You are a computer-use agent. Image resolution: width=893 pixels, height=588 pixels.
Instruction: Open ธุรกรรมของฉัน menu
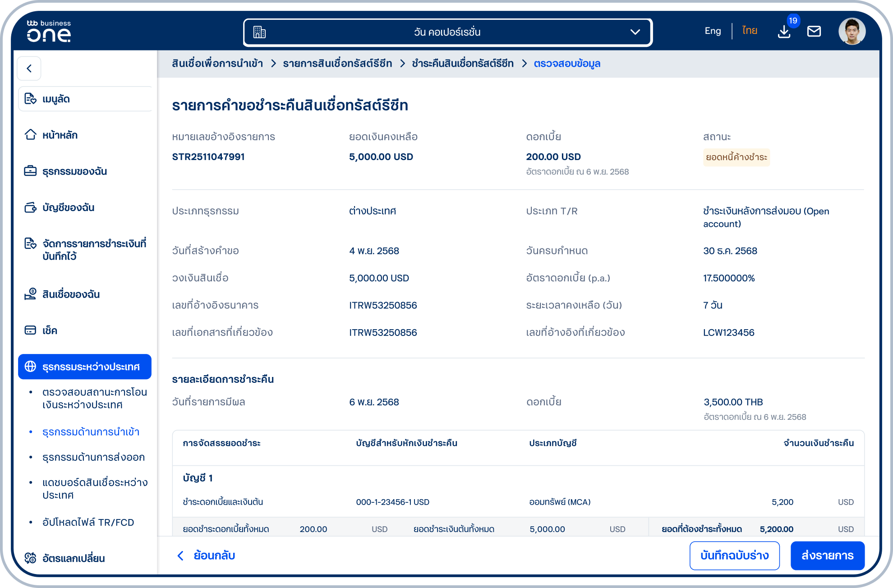(x=74, y=171)
